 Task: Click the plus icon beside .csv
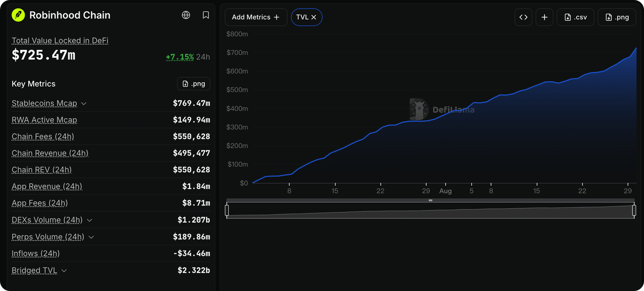[544, 17]
